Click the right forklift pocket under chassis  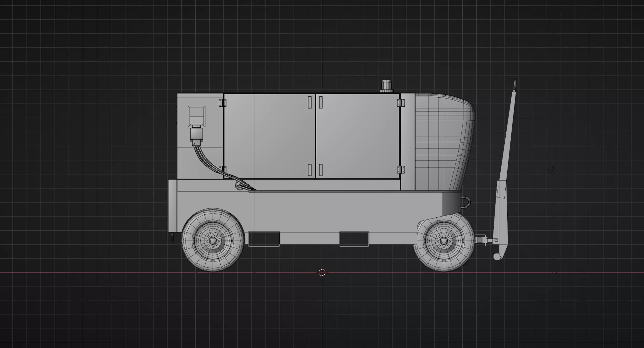point(354,239)
